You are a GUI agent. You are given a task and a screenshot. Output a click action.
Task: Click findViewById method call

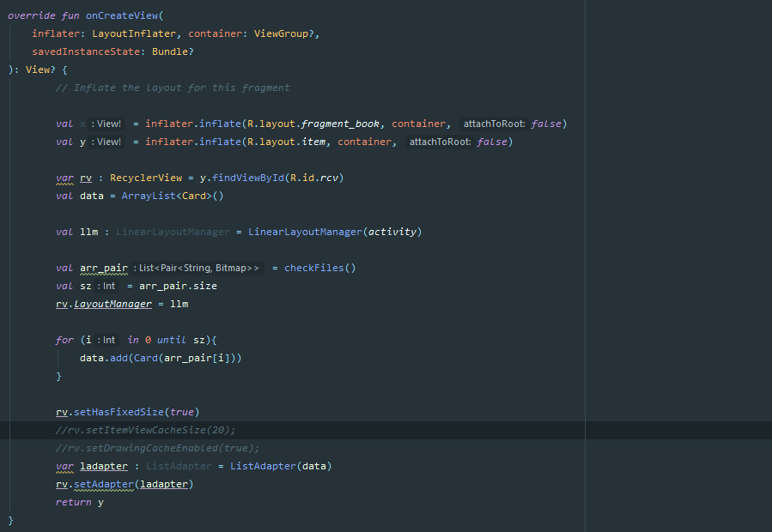248,178
